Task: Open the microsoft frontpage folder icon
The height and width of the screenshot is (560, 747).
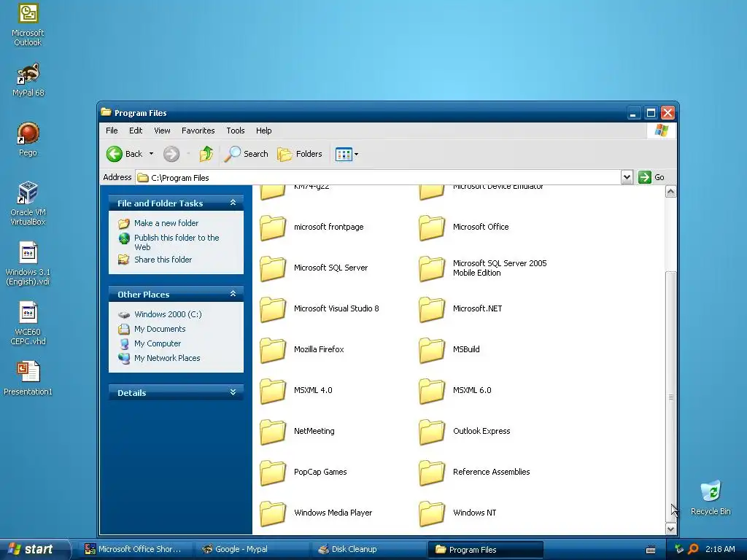Action: pos(273,227)
